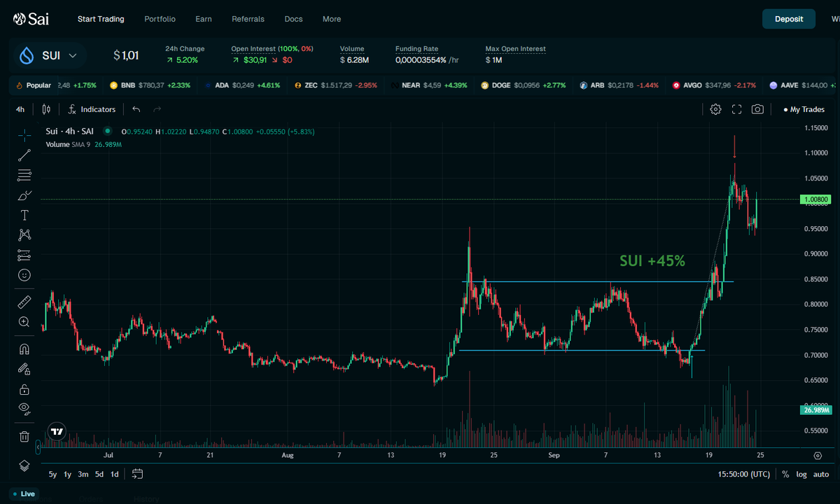Toggle stay in drawing mode
840x504 pixels.
point(24,369)
